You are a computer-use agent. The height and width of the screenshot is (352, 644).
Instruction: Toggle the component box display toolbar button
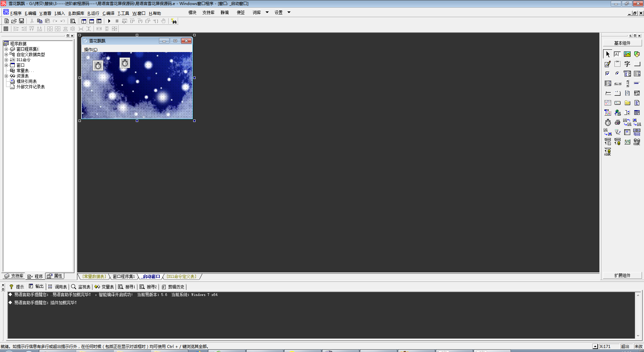(x=99, y=21)
